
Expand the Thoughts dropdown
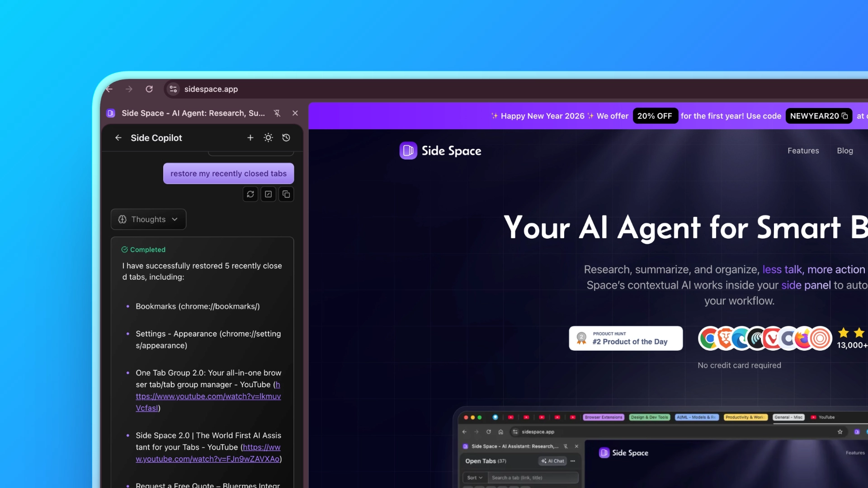point(148,219)
